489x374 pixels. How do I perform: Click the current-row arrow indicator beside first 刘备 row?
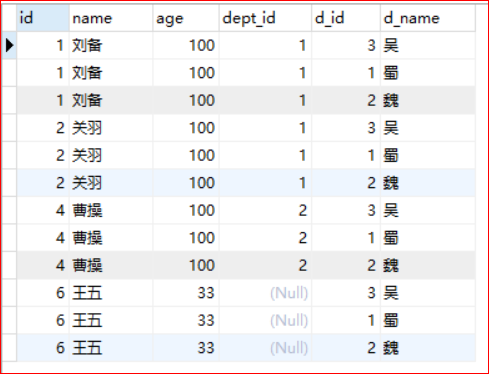point(9,45)
